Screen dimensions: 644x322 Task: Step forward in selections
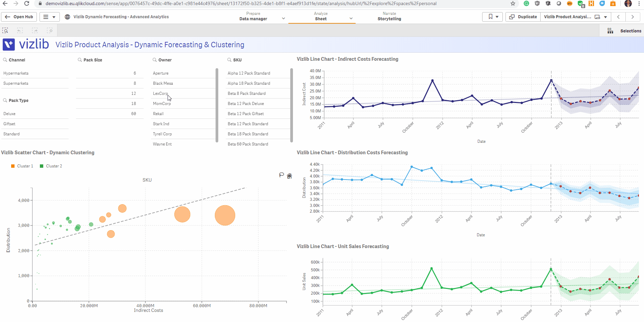click(x=35, y=31)
